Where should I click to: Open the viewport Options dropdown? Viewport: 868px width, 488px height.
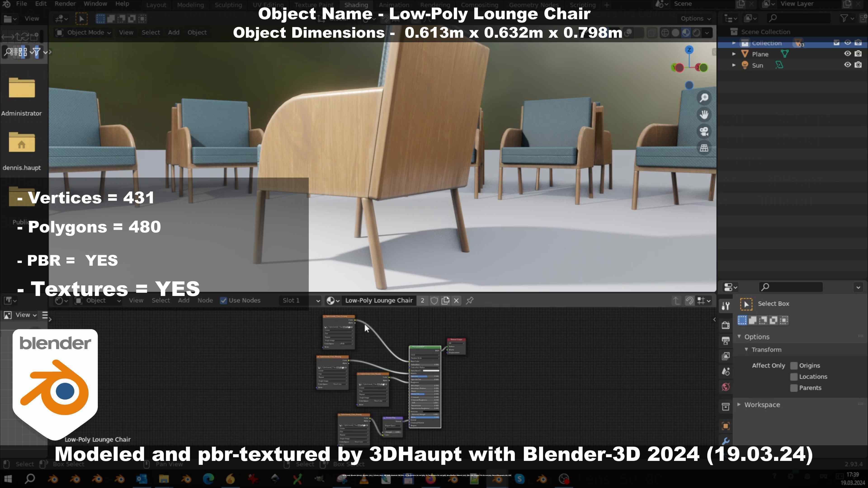click(x=696, y=19)
